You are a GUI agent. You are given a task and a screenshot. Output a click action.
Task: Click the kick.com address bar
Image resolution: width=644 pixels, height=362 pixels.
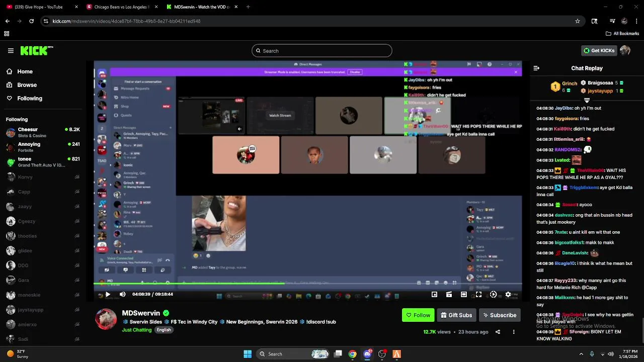pyautogui.click(x=312, y=21)
